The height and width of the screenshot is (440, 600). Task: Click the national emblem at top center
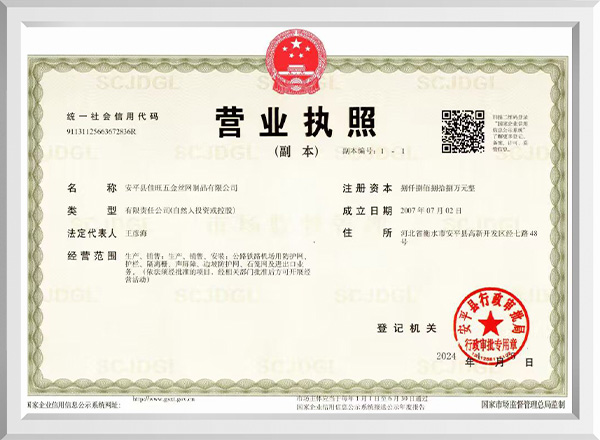coord(296,62)
